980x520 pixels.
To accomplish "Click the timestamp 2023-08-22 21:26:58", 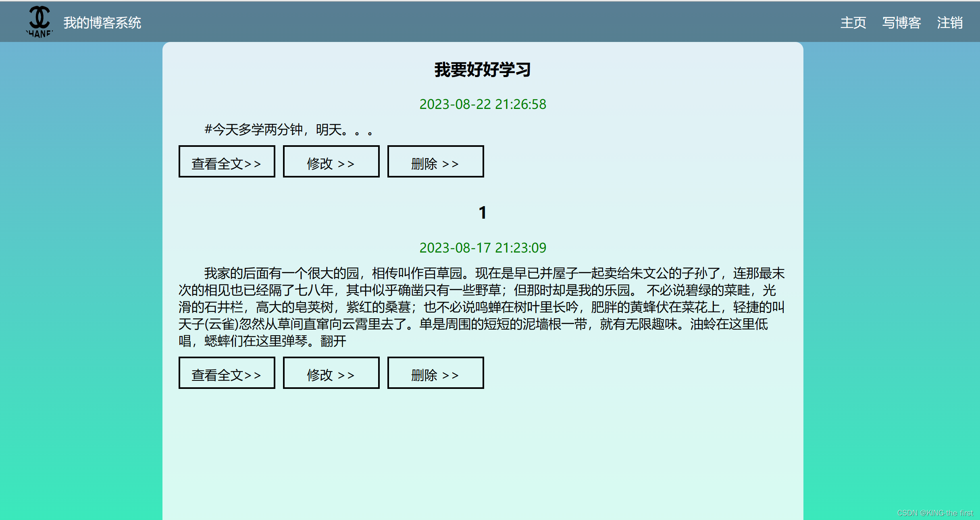I will click(483, 104).
